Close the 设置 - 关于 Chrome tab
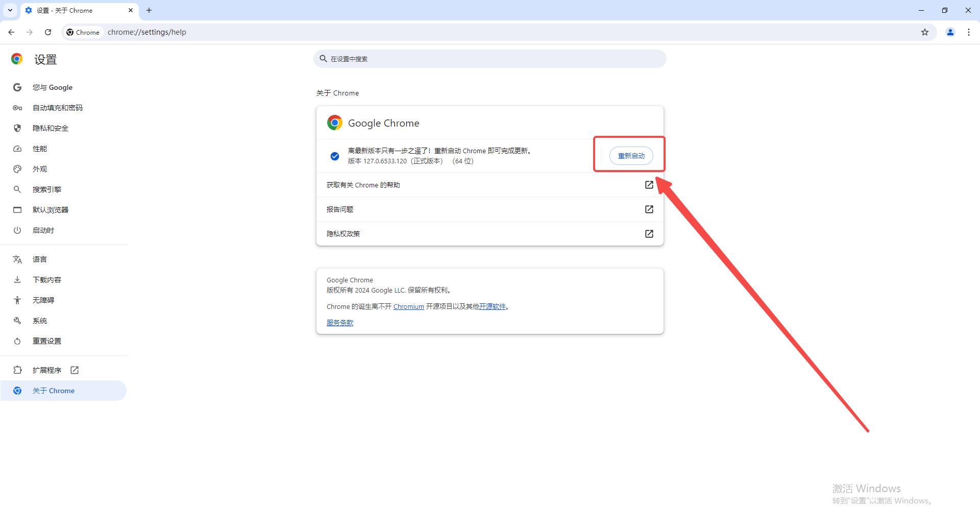The width and height of the screenshot is (980, 531). pos(131,10)
